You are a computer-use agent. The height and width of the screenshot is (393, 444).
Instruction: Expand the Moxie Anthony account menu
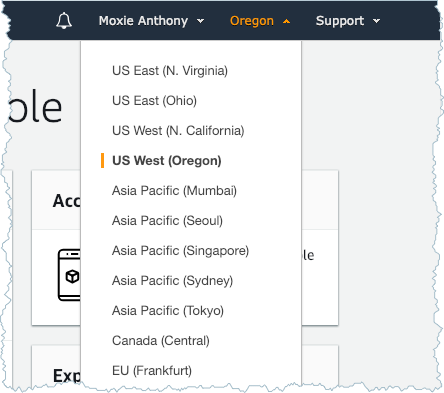[x=151, y=21]
